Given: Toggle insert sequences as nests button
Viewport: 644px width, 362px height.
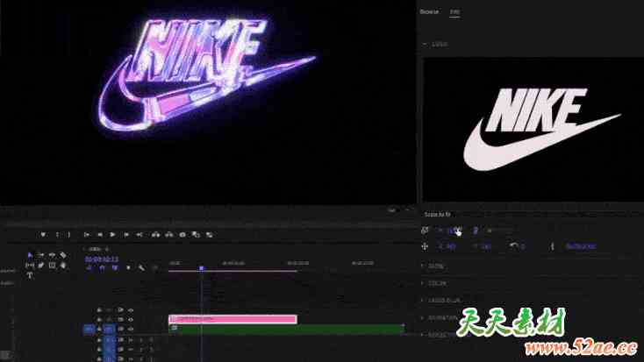Looking at the screenshot, I should click(x=89, y=267).
